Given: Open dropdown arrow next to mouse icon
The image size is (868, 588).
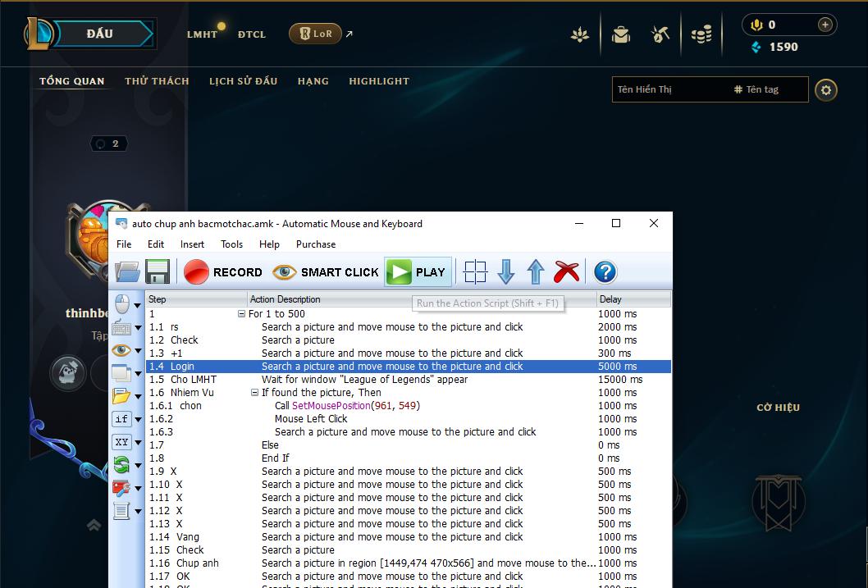Looking at the screenshot, I should point(137,305).
